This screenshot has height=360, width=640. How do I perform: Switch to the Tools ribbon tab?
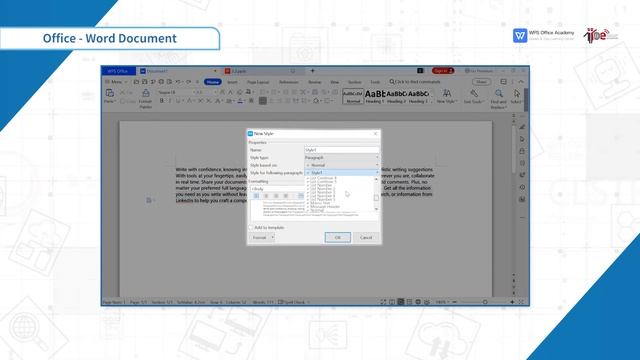pos(375,82)
